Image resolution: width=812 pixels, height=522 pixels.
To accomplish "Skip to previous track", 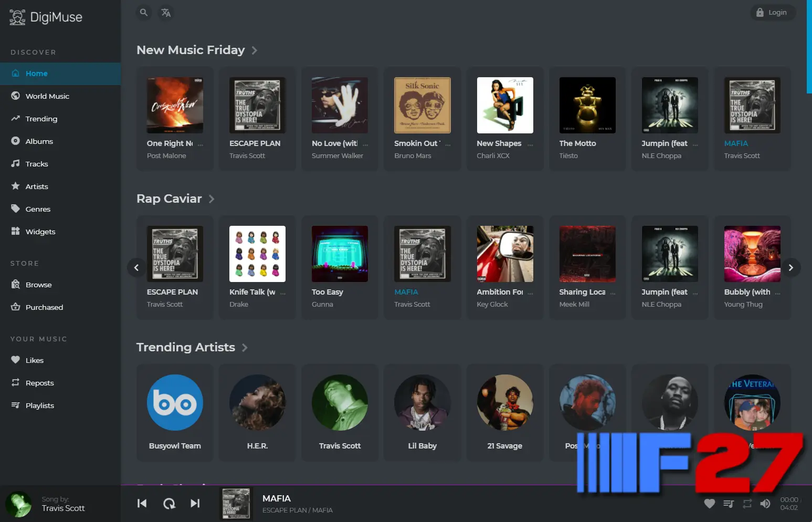I will point(142,503).
